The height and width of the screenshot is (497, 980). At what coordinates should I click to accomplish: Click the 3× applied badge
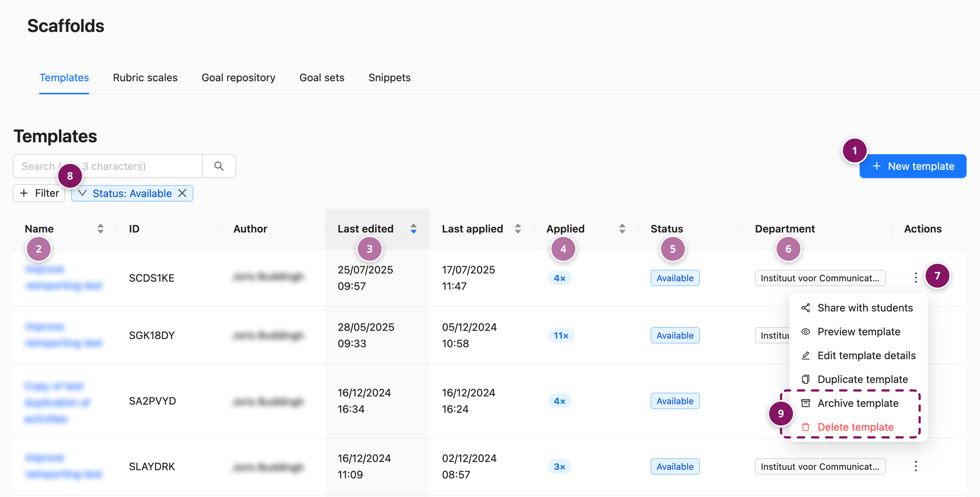(x=560, y=466)
